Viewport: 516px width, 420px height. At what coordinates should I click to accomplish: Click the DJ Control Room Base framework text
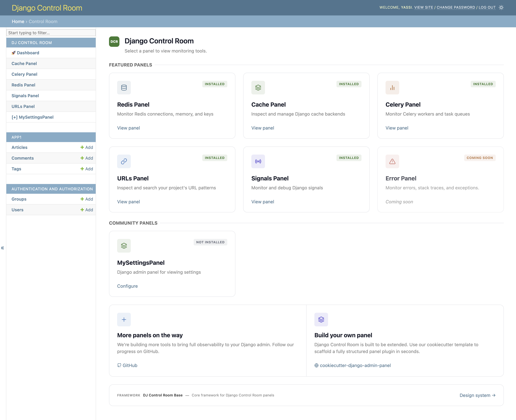pos(163,395)
